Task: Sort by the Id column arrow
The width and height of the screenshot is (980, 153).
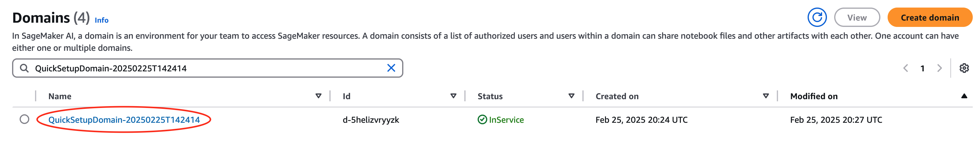Action: 453,96
